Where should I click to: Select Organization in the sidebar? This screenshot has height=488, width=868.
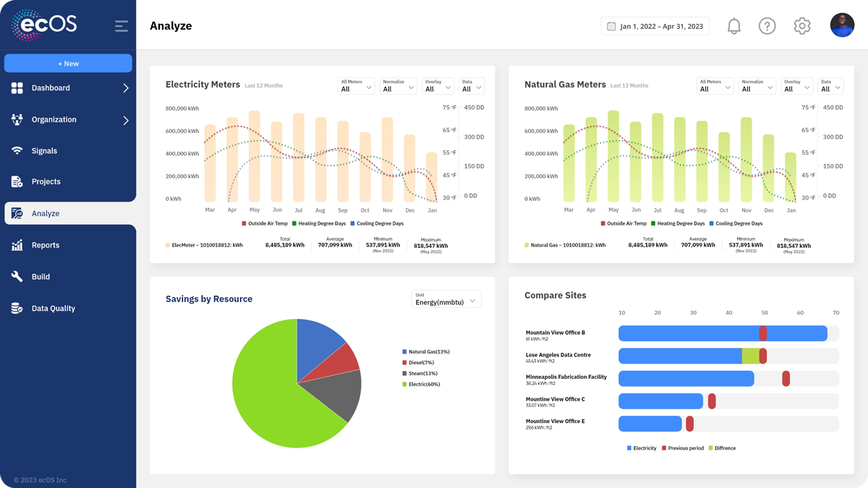coord(54,119)
